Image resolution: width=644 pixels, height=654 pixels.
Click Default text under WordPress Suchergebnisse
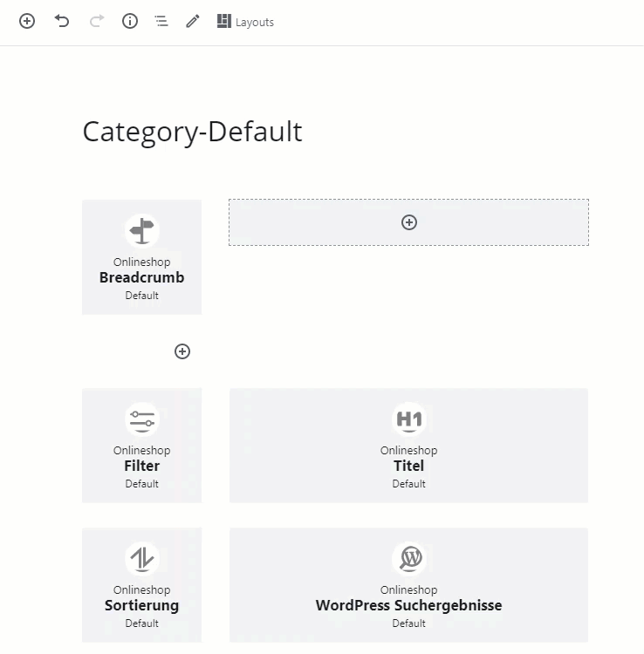pos(409,623)
